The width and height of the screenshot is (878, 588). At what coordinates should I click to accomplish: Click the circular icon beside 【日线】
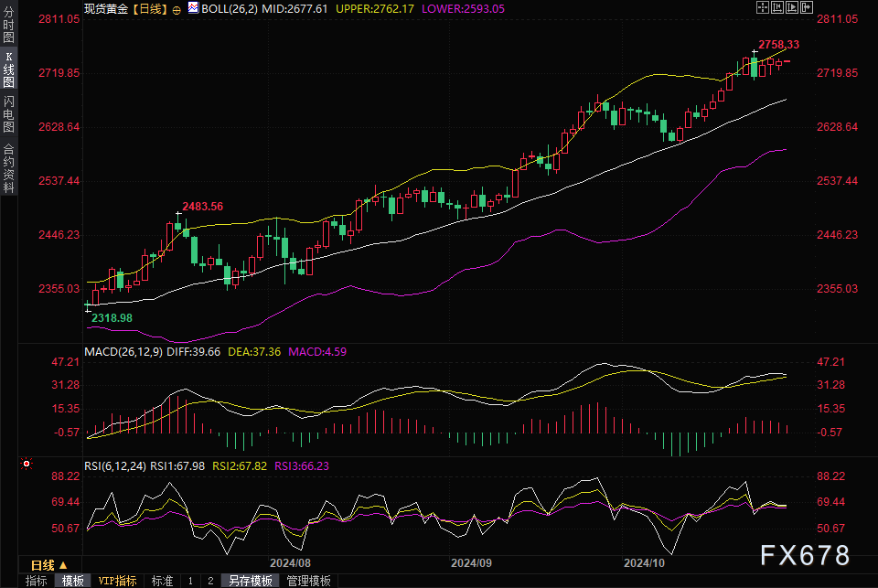pos(176,8)
